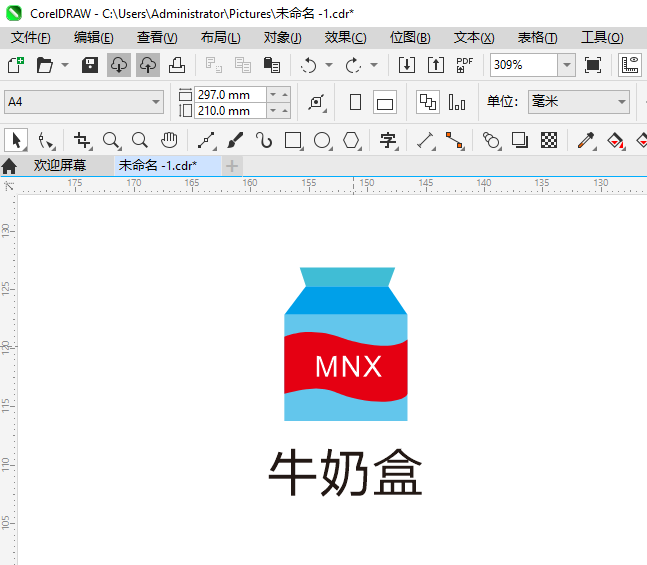Click the page height field 210.0 mm

click(230, 111)
